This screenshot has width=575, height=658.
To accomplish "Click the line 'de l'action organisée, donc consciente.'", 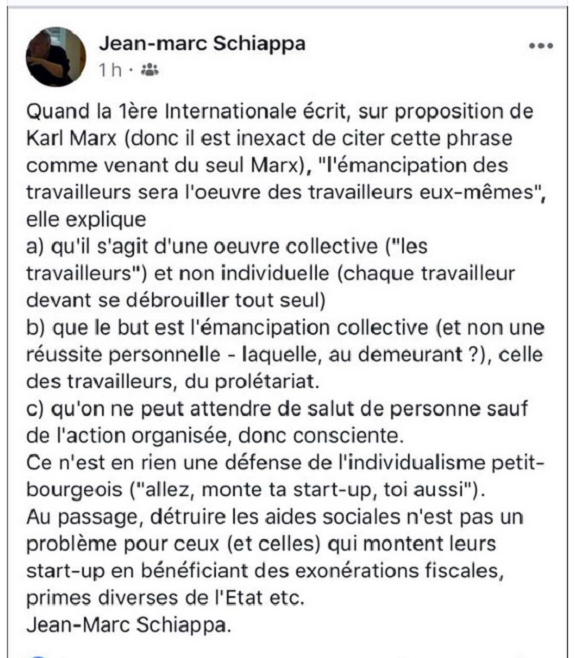I will coord(215,436).
